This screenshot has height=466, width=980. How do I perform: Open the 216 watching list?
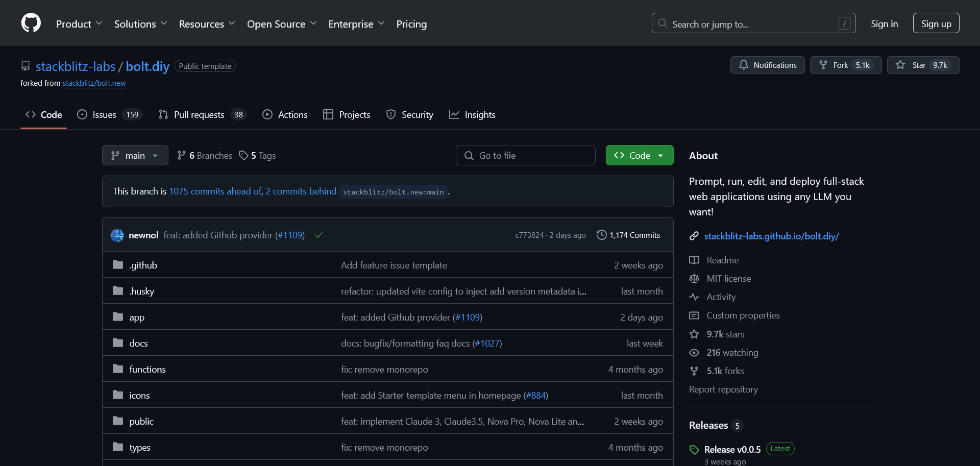click(x=732, y=353)
